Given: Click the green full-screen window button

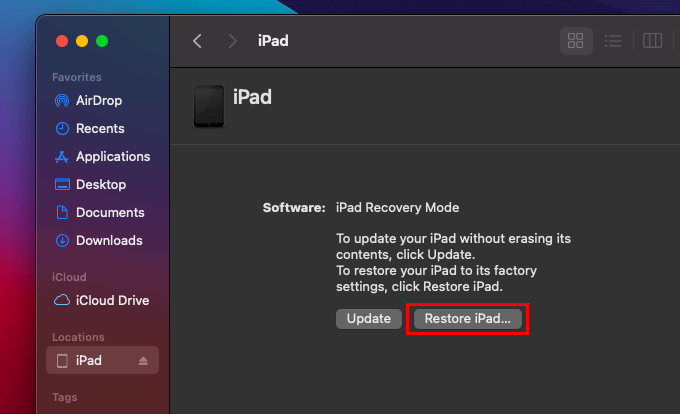Looking at the screenshot, I should click(x=102, y=41).
